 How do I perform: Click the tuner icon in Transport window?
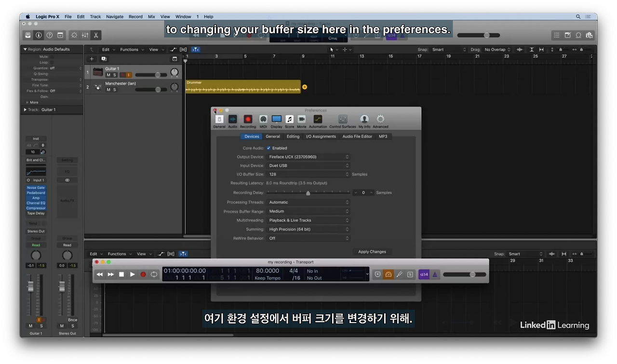coord(400,274)
